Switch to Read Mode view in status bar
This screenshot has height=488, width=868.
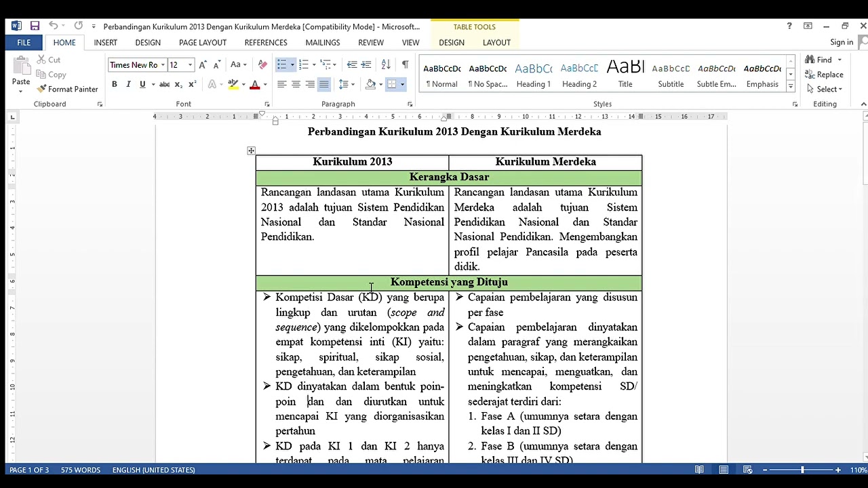699,470
